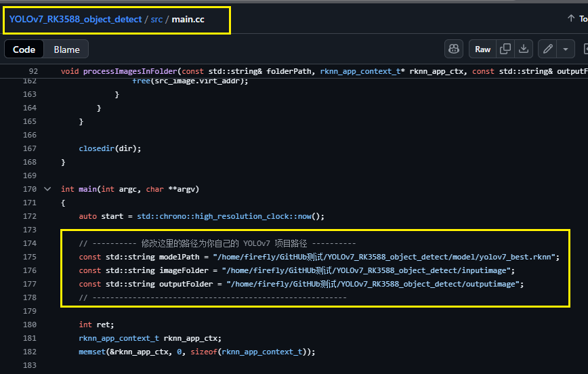Copy raw file contents icon
The image size is (588, 374).
click(x=505, y=49)
